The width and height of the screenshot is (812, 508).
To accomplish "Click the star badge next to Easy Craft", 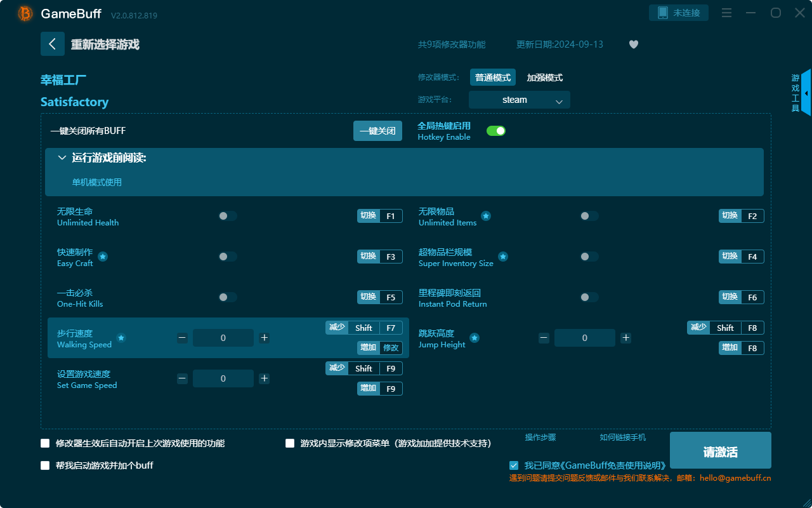I will tap(102, 257).
